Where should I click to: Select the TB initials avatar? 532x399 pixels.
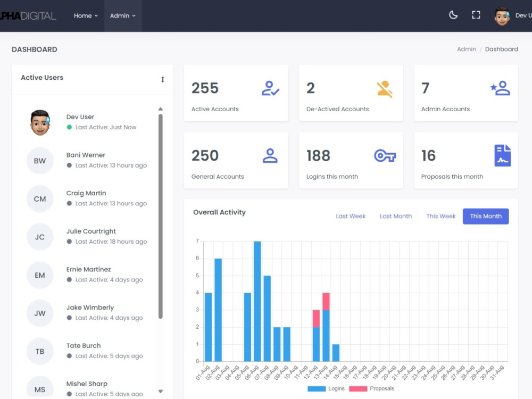[40, 351]
